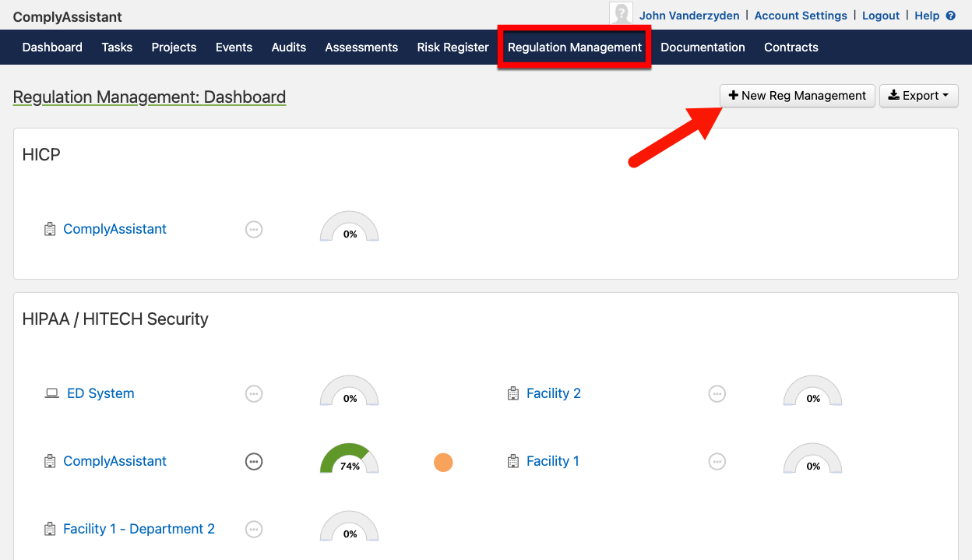This screenshot has width=972, height=560.
Task: Click the orange status dot beside ComplyAssistant
Action: 443,463
